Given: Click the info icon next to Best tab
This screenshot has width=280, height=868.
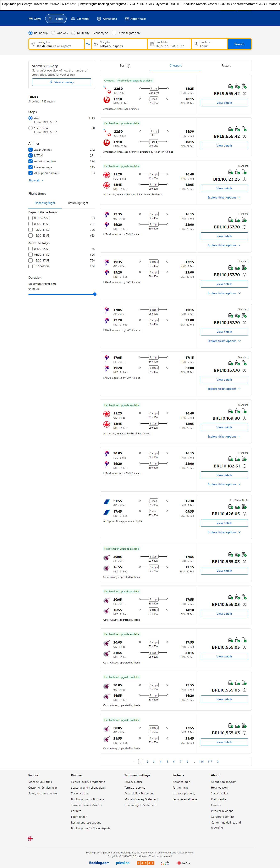Looking at the screenshot, I should pyautogui.click(x=128, y=66).
